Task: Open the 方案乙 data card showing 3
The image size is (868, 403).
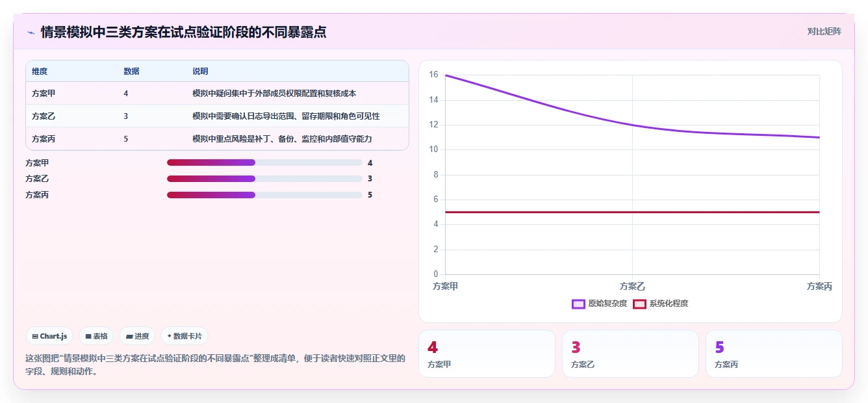Action: (630, 354)
